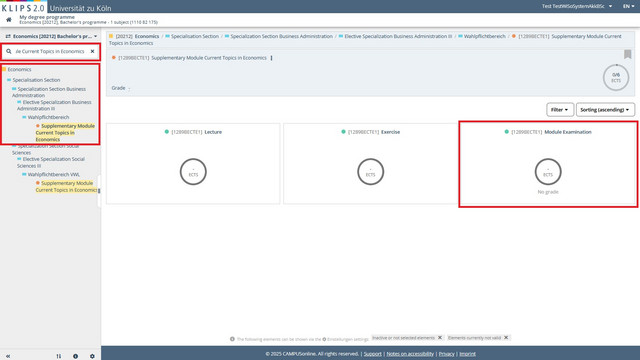
Task: Go to home via house icon
Action: pos(9,20)
